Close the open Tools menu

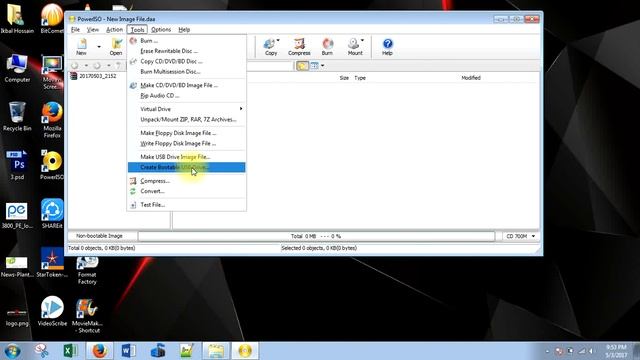click(x=137, y=29)
